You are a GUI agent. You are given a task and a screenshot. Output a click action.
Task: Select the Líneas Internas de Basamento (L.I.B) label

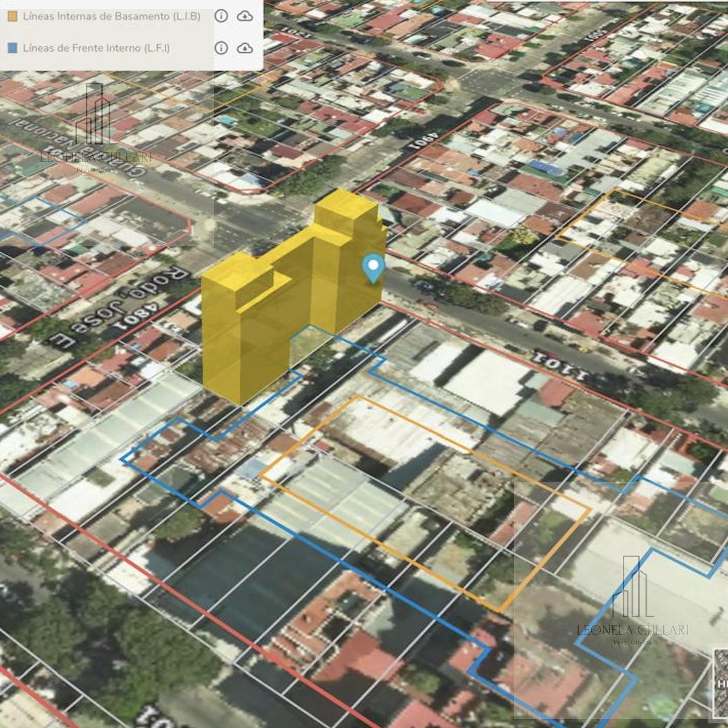click(x=112, y=16)
